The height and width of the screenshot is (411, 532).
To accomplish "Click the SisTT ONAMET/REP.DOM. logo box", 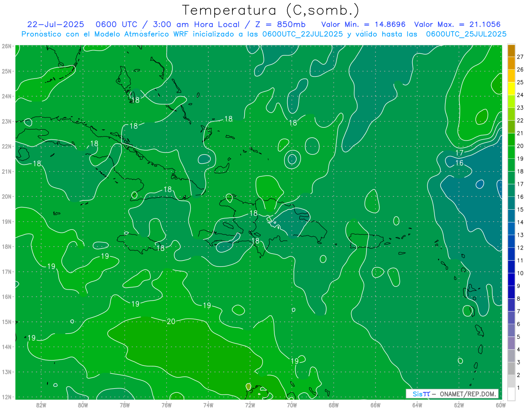I will (x=452, y=394).
